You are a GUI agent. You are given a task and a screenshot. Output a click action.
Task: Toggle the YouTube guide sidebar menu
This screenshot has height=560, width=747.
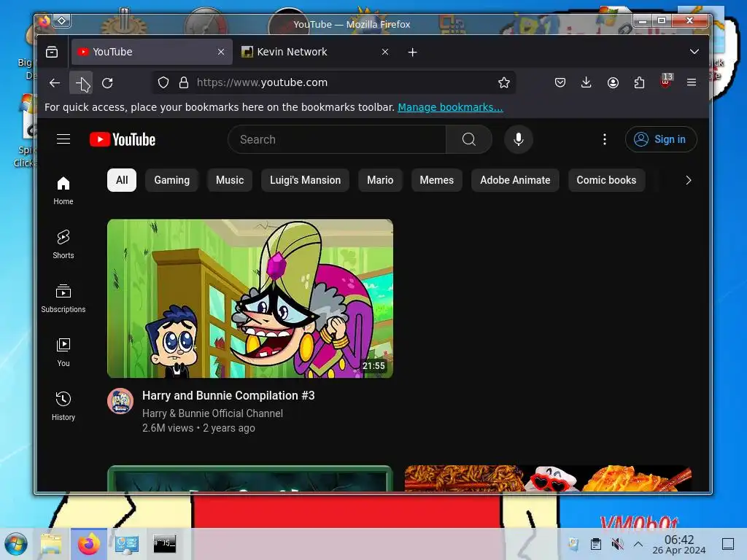[63, 139]
